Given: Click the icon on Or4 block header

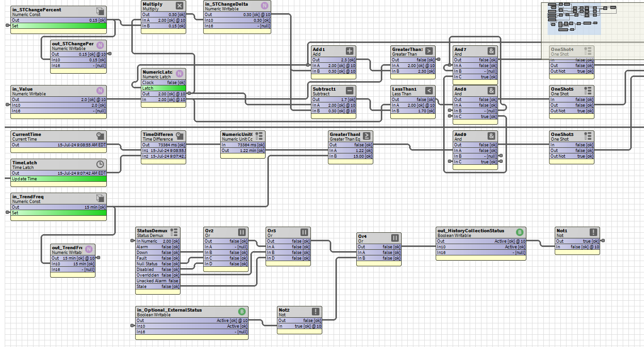Looking at the screenshot, I should point(395,238).
